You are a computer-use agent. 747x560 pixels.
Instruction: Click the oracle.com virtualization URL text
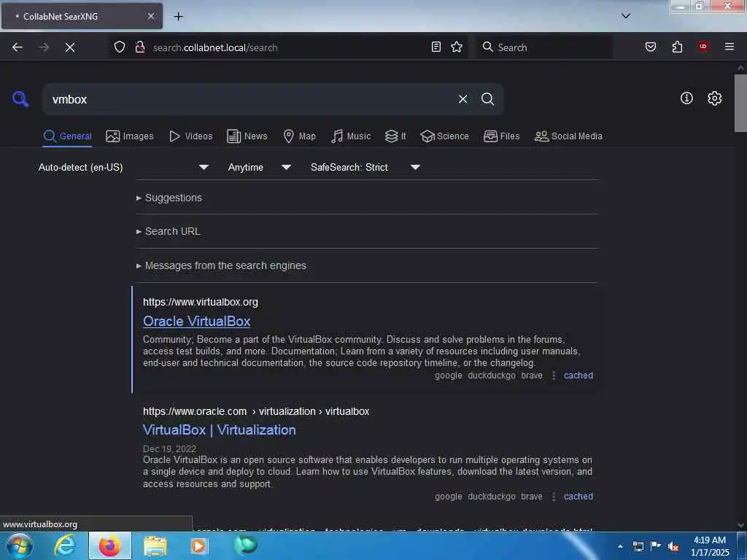point(256,411)
